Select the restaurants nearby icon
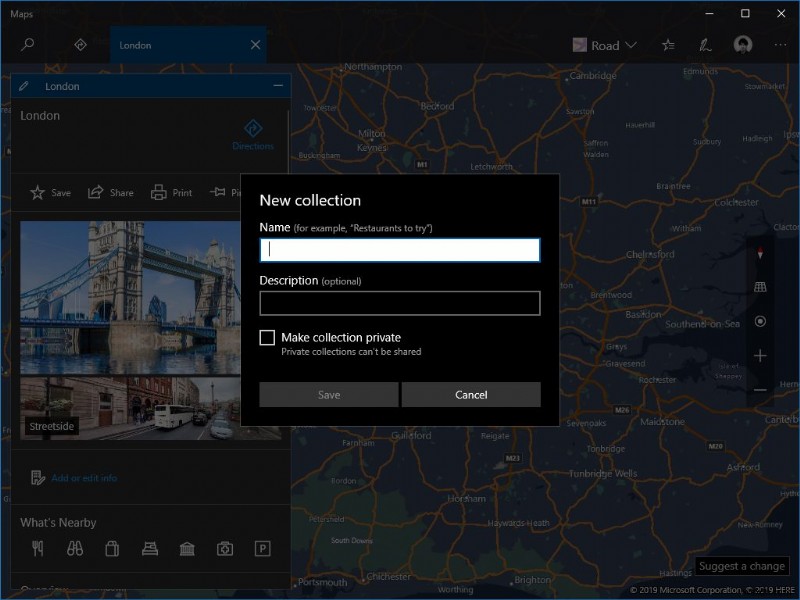Viewport: 800px width, 600px height. (x=38, y=548)
